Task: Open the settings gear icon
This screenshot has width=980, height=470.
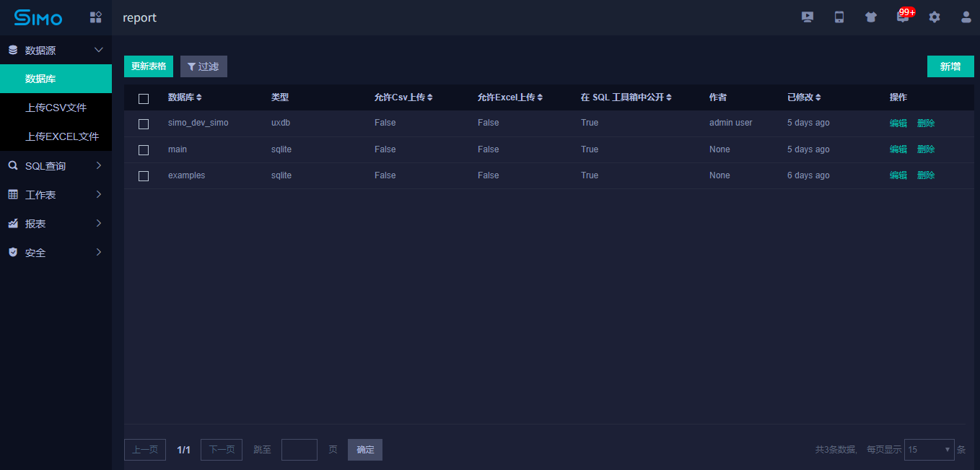Action: pos(935,17)
